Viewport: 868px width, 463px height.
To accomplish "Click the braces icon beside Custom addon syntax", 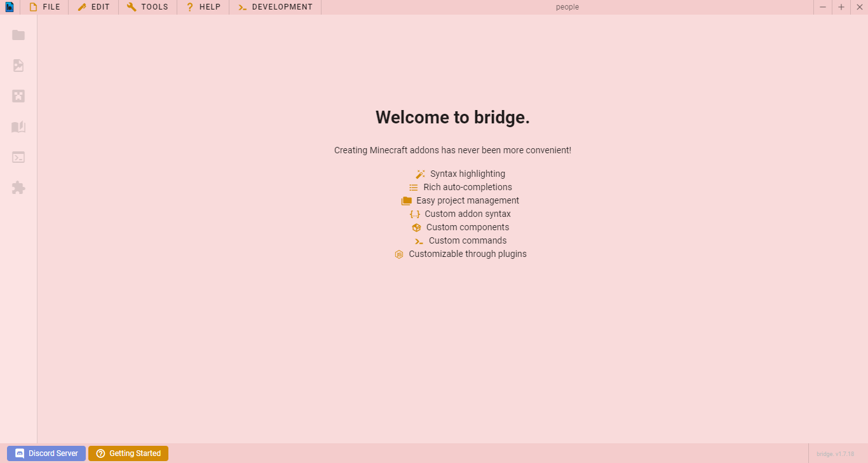I will tap(415, 214).
